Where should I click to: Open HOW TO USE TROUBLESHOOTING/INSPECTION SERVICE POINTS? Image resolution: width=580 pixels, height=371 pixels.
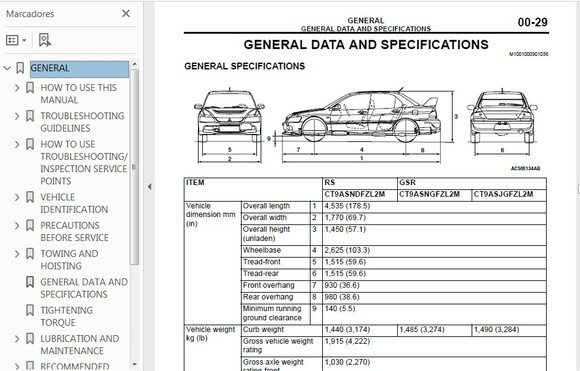point(84,162)
